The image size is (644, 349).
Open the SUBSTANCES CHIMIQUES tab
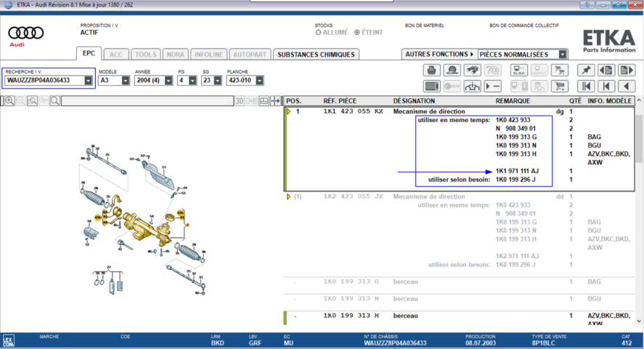coord(316,55)
